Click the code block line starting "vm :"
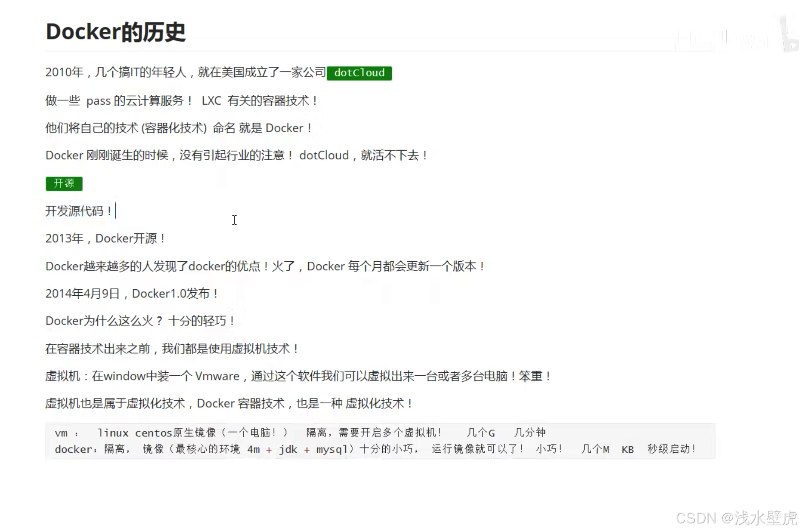This screenshot has width=799, height=532. click(300, 433)
